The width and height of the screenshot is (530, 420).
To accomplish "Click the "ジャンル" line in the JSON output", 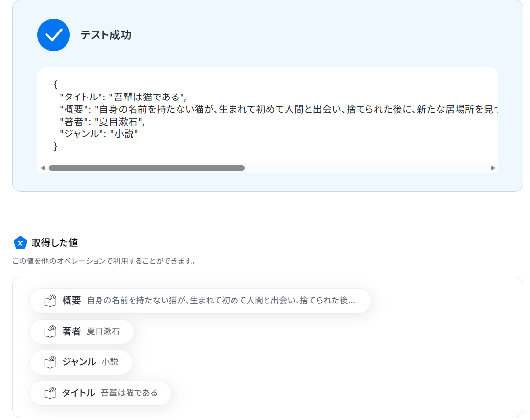I will [99, 134].
